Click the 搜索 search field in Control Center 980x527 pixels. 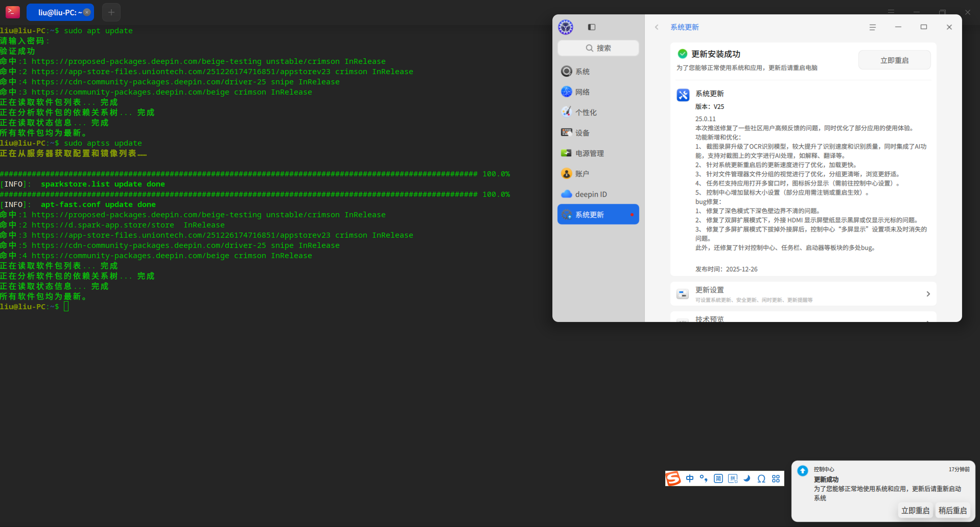pos(598,48)
